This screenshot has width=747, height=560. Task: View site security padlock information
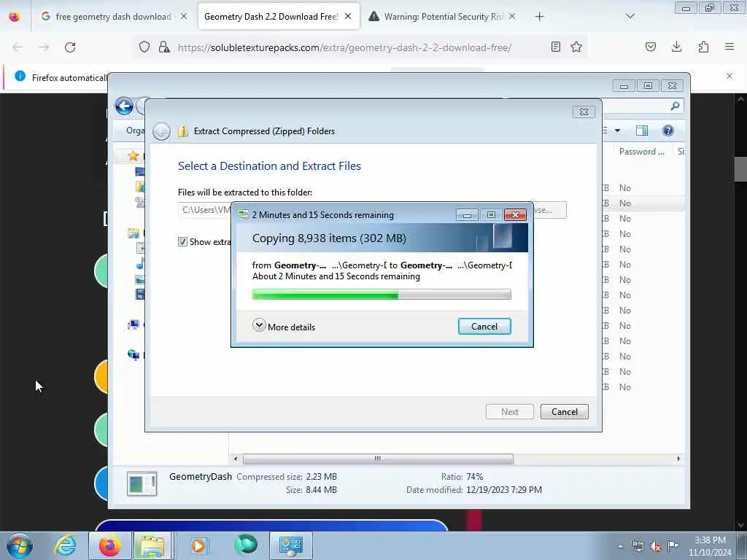[164, 47]
